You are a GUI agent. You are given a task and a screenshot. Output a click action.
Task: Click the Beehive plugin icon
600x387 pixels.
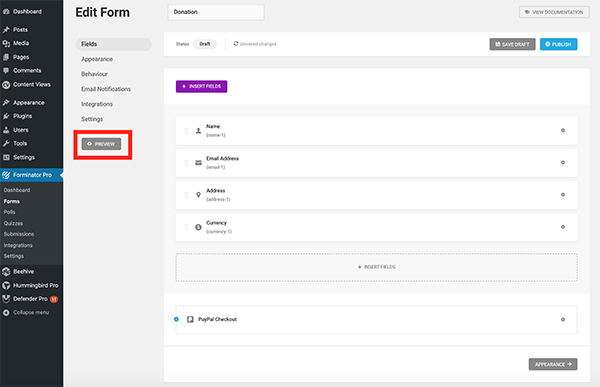point(6,272)
